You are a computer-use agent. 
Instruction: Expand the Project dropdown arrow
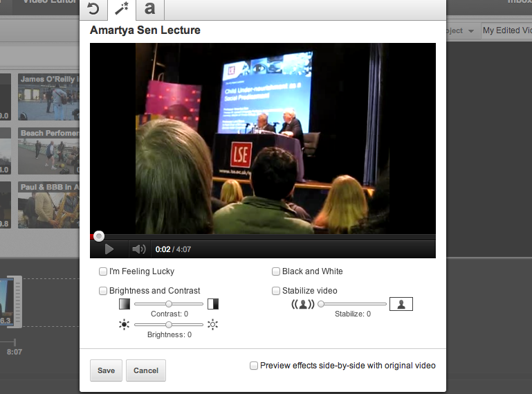471,31
